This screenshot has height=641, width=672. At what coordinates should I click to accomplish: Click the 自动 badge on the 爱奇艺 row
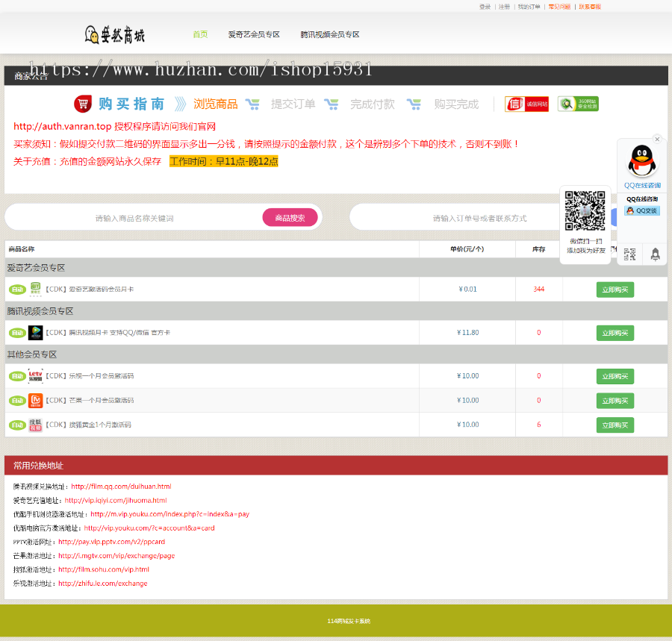tap(18, 290)
